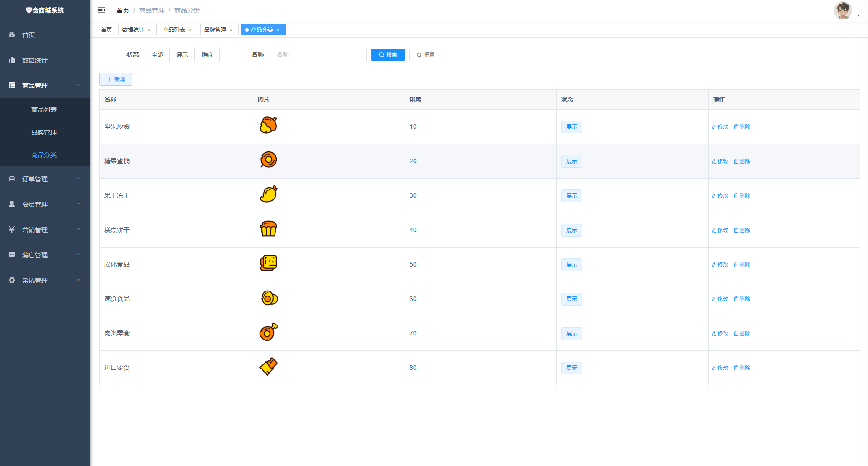The width and height of the screenshot is (868, 466).
Task: Select the 展示 status filter
Action: pos(182,55)
